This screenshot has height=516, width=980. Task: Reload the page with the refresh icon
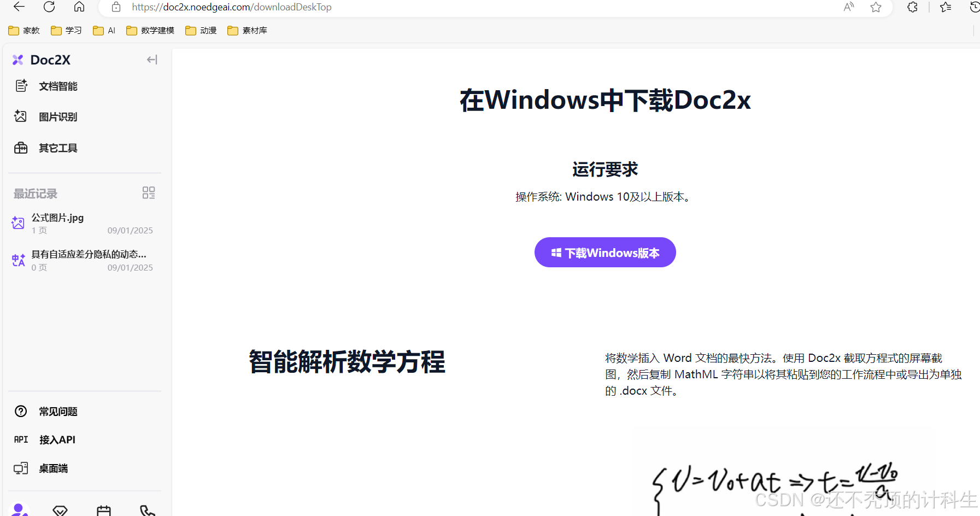pos(49,7)
